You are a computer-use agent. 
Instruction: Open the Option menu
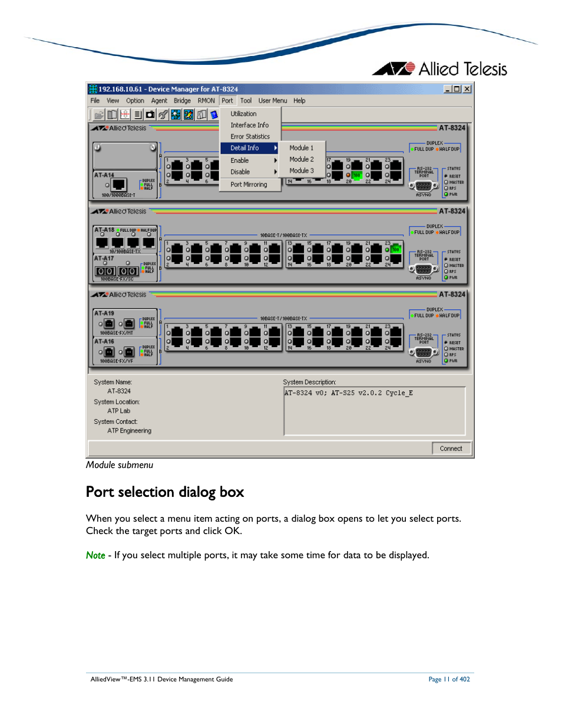135,101
